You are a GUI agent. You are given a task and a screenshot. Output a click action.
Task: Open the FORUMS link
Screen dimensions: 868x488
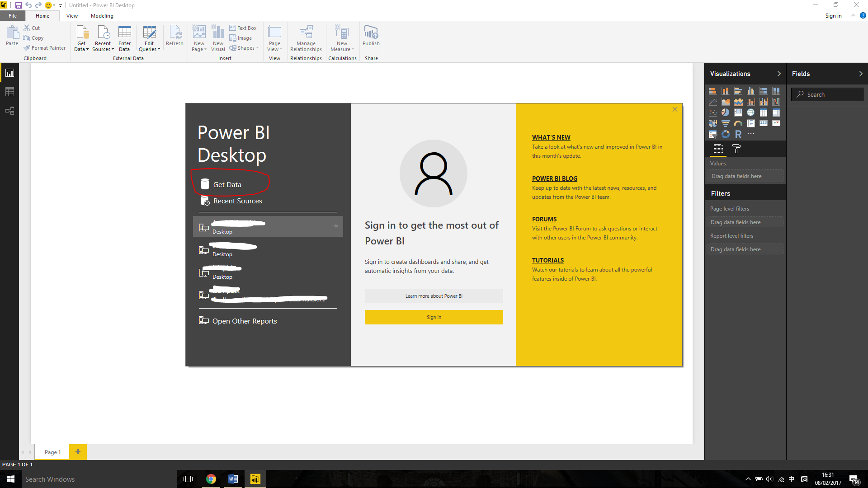[x=544, y=219]
